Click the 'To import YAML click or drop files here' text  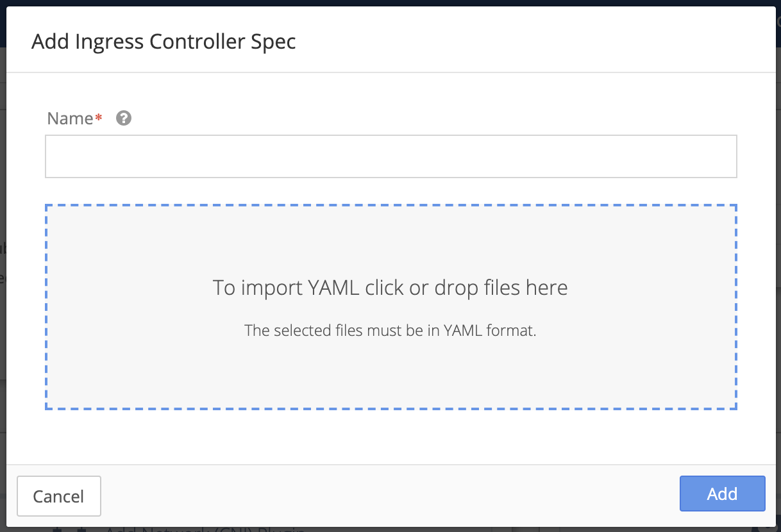[x=391, y=287]
